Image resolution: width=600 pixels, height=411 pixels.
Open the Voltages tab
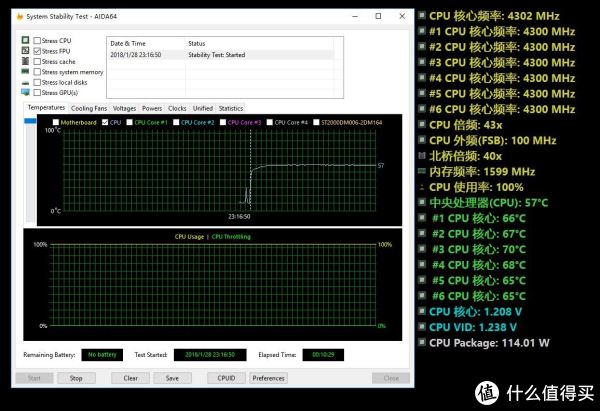point(124,108)
